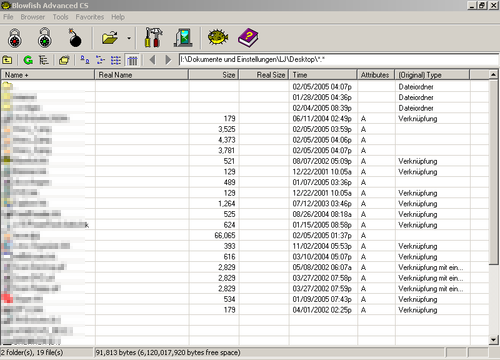Click the scrollbar down arrow
Image resolution: width=500 pixels, height=360 pixels.
pyautogui.click(x=494, y=340)
